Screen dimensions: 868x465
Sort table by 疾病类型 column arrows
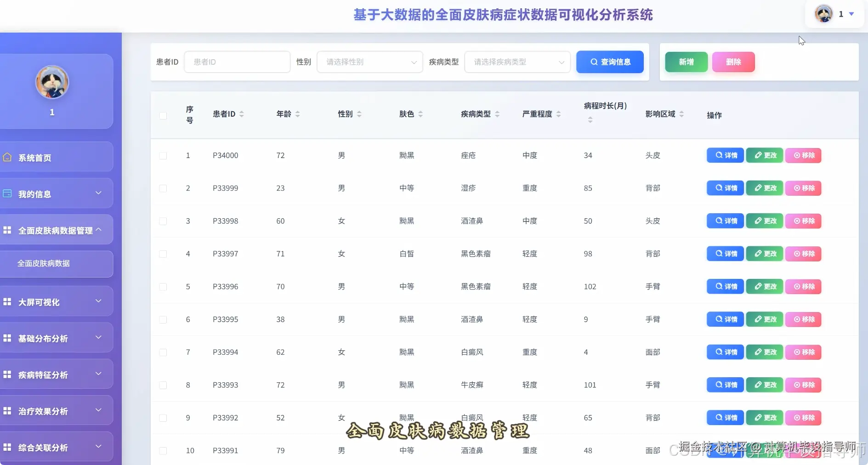pyautogui.click(x=497, y=114)
